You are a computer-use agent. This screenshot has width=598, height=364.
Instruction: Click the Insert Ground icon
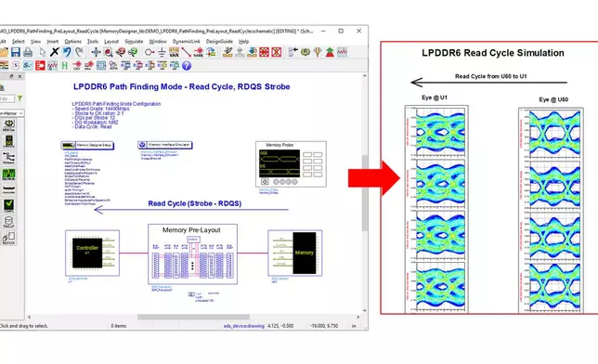(x=162, y=52)
